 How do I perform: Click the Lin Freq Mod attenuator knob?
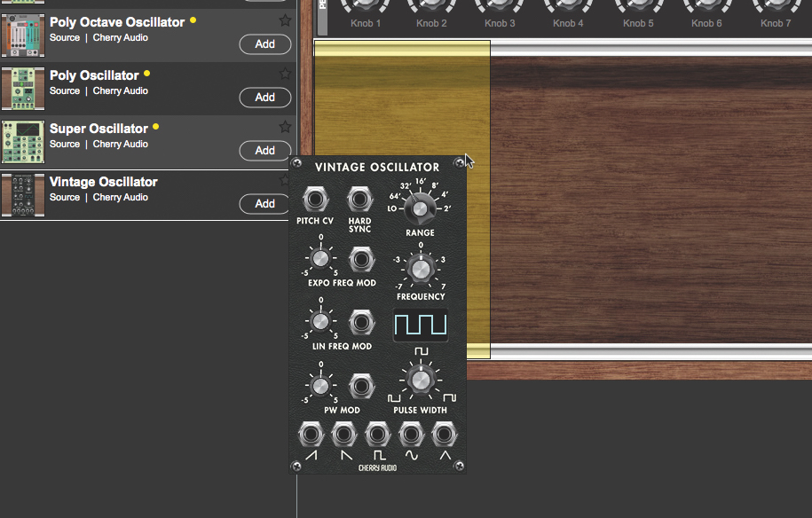point(320,322)
